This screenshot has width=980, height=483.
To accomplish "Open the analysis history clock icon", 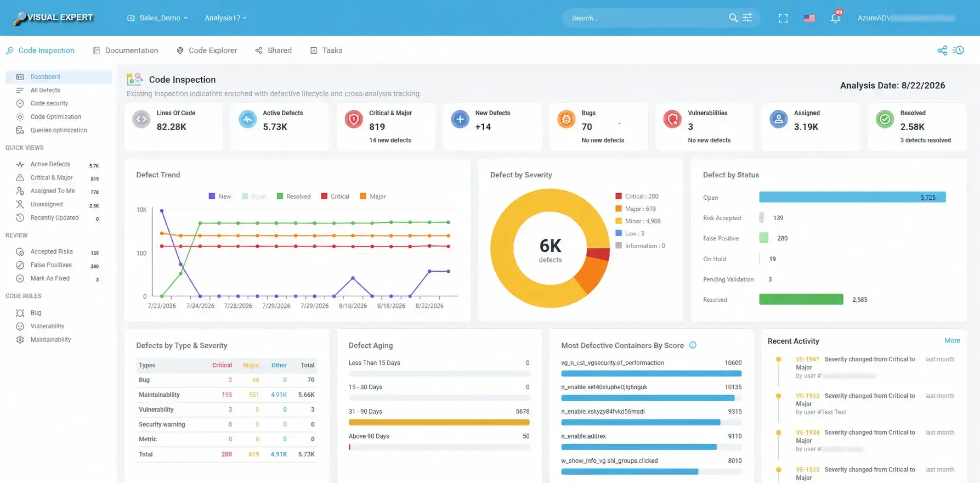I will [959, 50].
